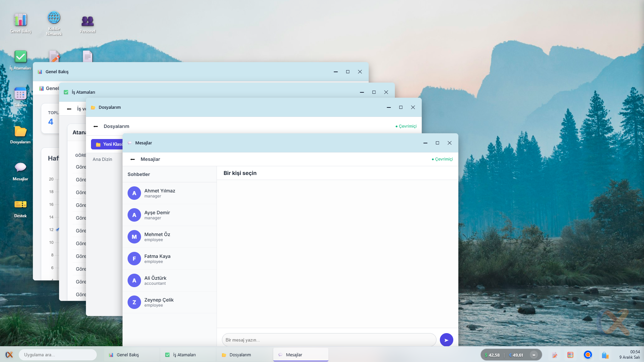The width and height of the screenshot is (644, 362).
Task: Click the Yeni Klasör button
Action: (x=107, y=144)
